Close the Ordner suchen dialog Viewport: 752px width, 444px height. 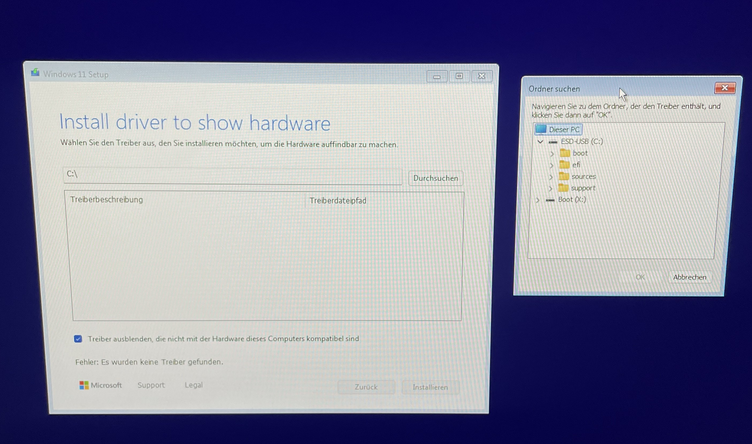pos(725,88)
